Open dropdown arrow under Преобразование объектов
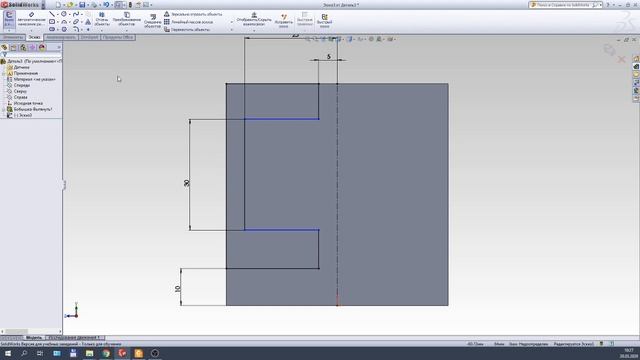 127,30
